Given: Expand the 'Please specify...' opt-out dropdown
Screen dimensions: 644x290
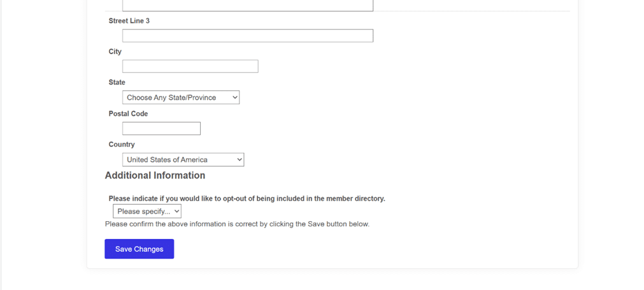Looking at the screenshot, I should [x=147, y=211].
